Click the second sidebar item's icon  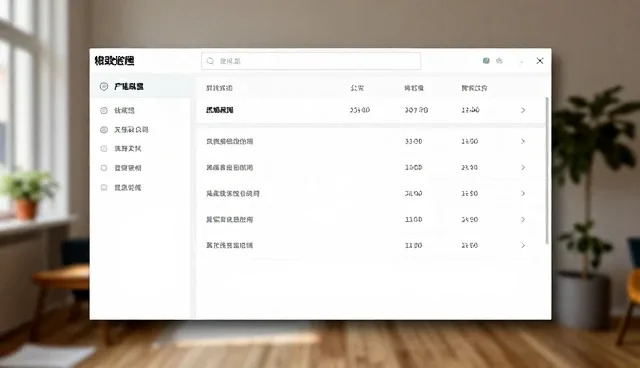coord(104,110)
